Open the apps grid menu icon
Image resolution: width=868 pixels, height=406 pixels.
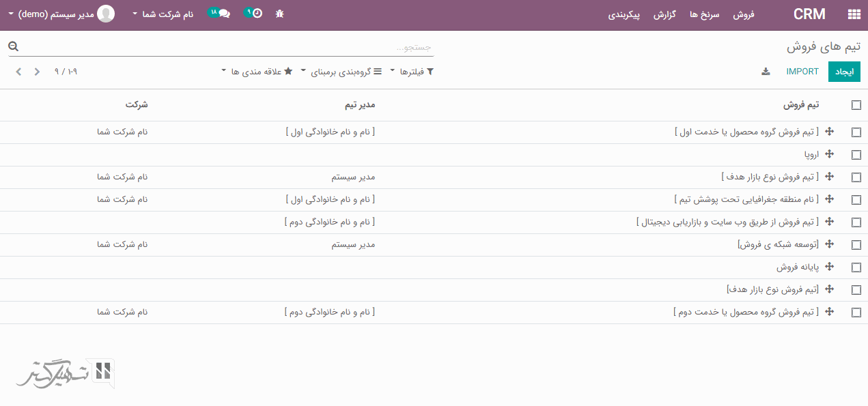(855, 14)
